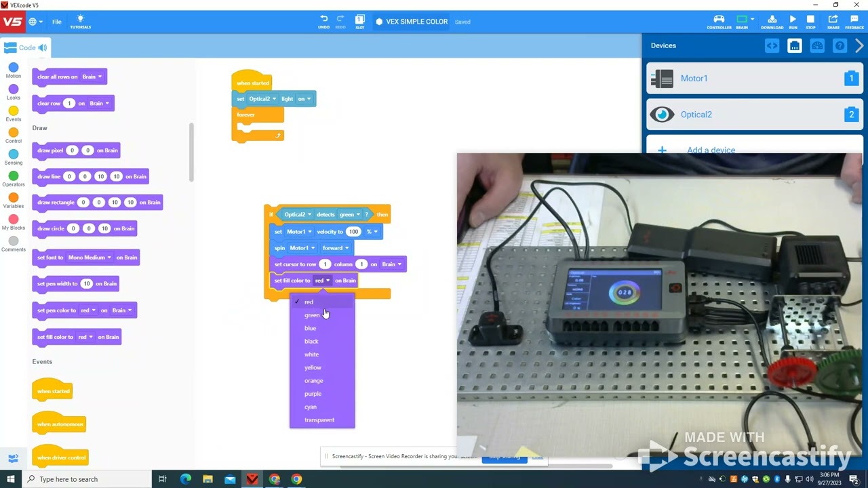Screen dimensions: 868x488
Task: Open the velocity percent unit dropdown
Action: click(x=372, y=232)
